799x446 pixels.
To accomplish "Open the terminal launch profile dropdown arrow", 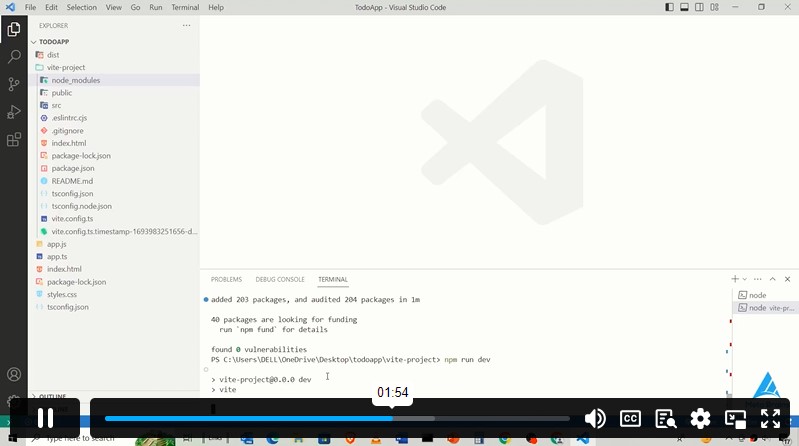I will [x=744, y=279].
